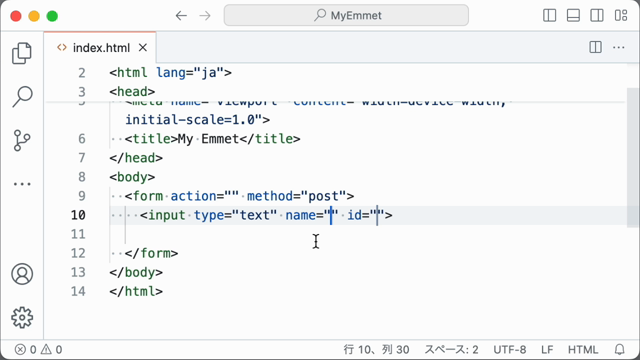Image resolution: width=640 pixels, height=360 pixels.
Task: Change language mode from HTML
Action: click(x=582, y=350)
